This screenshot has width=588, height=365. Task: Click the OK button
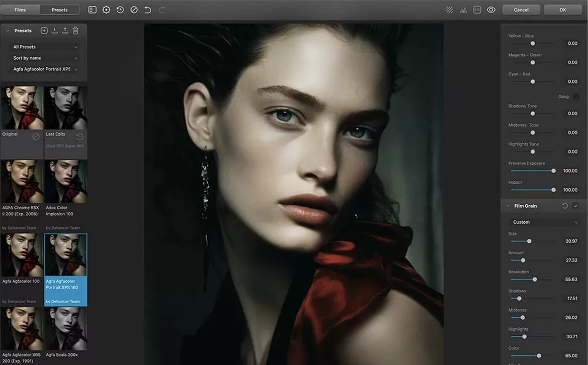tap(562, 9)
